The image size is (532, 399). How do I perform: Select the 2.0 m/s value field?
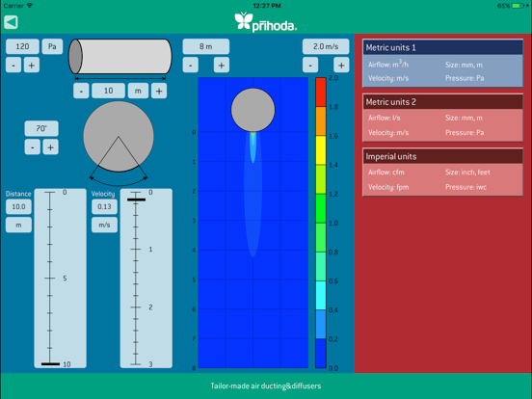[326, 46]
